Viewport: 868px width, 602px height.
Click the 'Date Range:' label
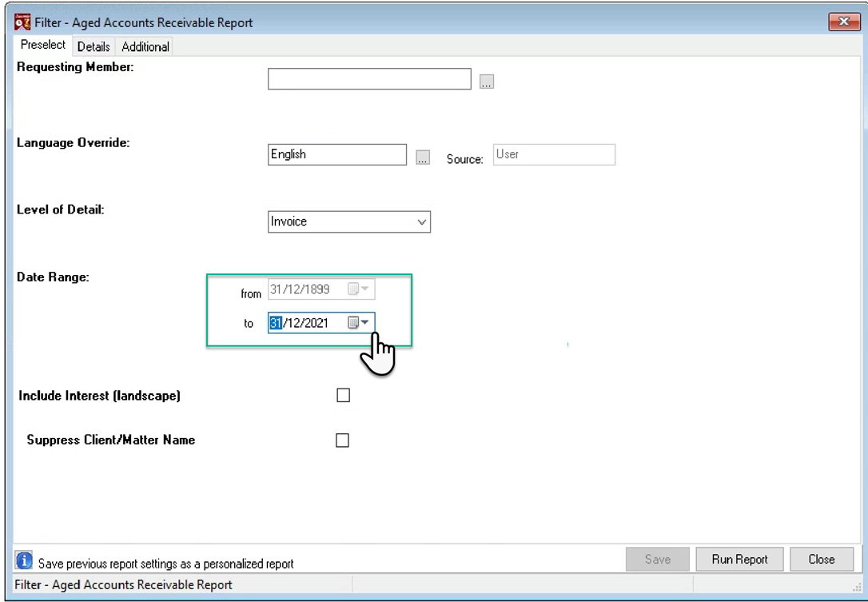coord(53,277)
